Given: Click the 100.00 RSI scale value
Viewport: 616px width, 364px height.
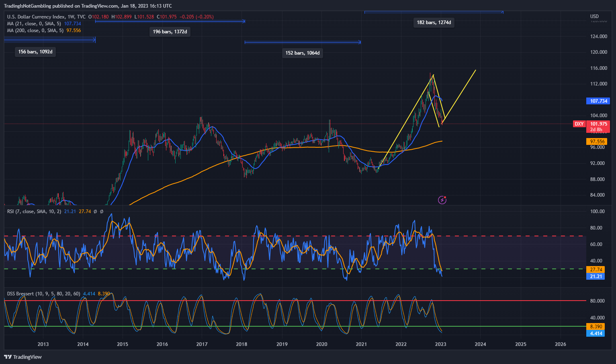Looking at the screenshot, I should point(598,211).
